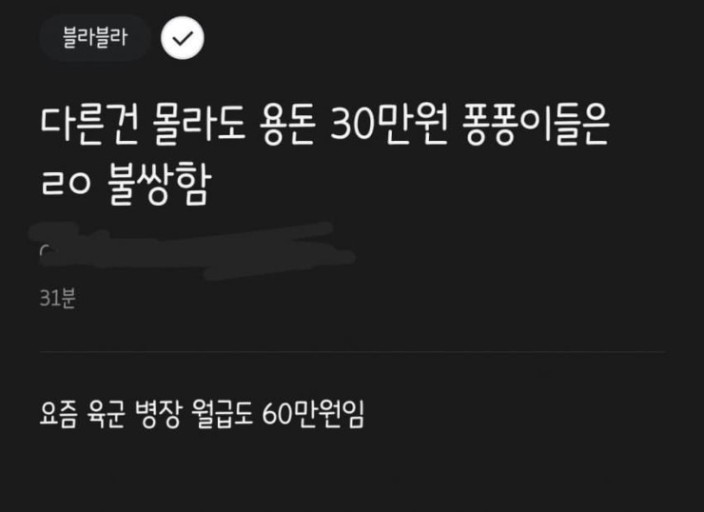Click the word 요즘 opening the body

(59, 413)
